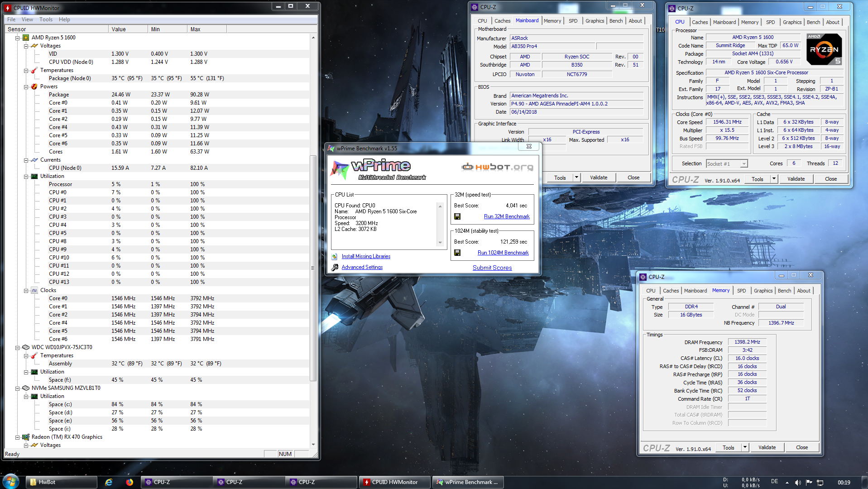
Task: Collapse the Radeon RX 470 Graphics node
Action: tap(18, 437)
